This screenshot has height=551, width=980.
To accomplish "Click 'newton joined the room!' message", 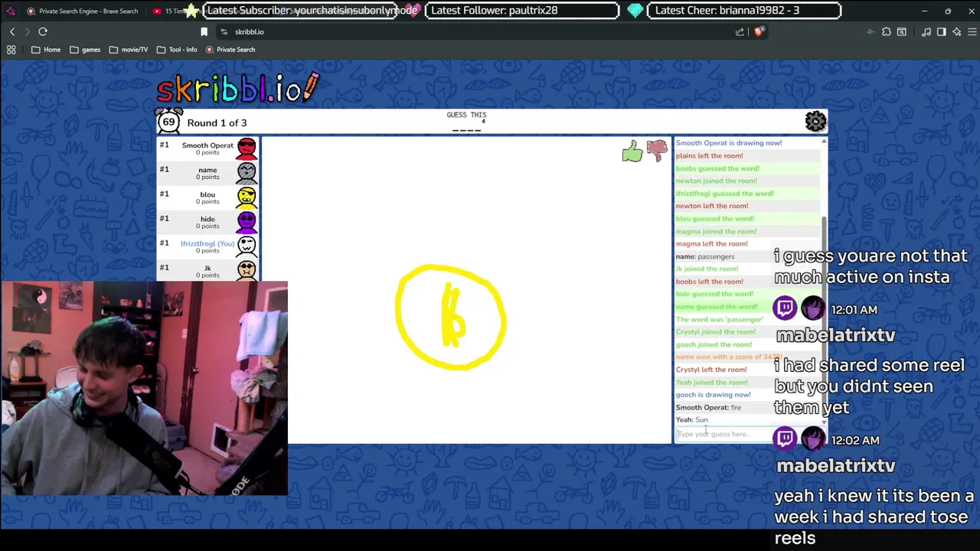I will point(716,181).
